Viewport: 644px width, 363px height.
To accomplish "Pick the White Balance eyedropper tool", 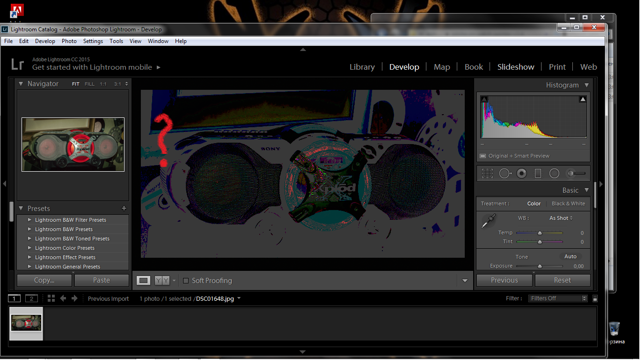I will tap(488, 221).
